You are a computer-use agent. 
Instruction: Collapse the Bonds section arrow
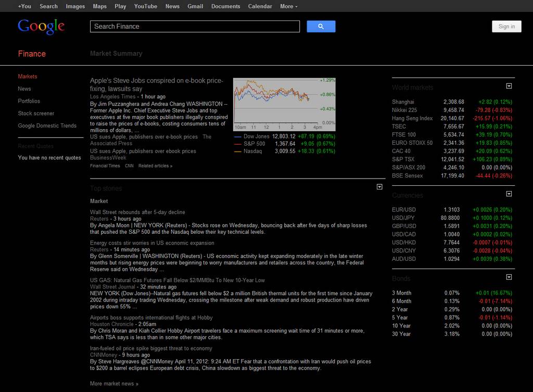coord(509,277)
